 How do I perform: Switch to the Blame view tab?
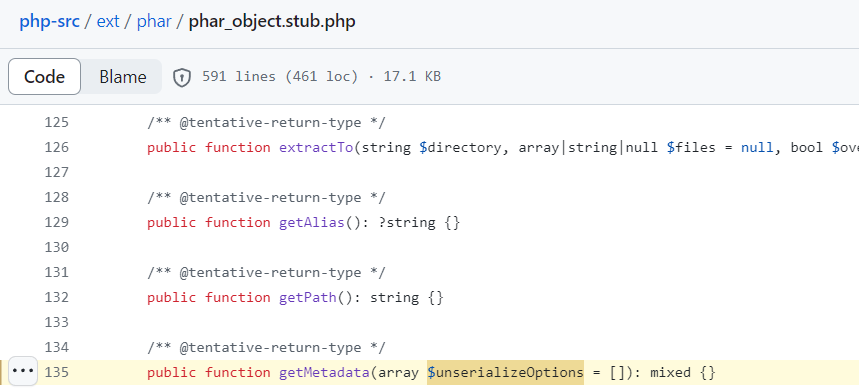123,77
